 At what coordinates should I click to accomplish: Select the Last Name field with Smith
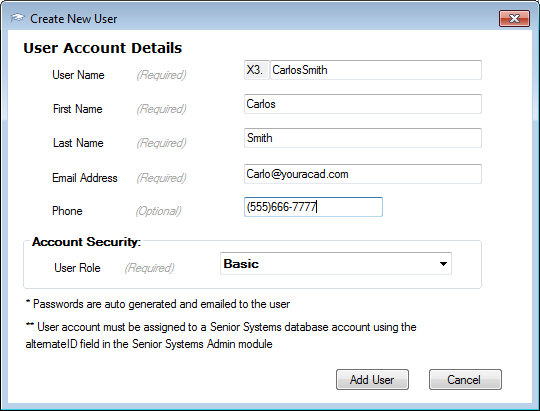(363, 138)
